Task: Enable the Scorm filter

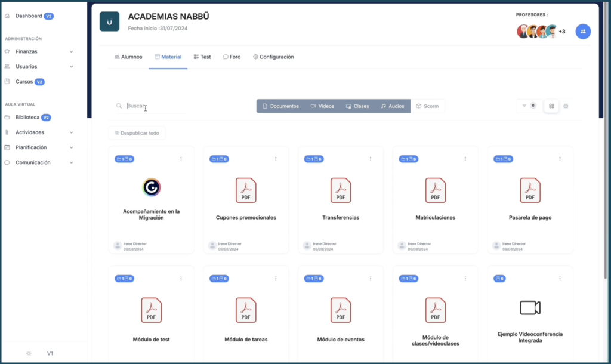Action: [x=427, y=106]
